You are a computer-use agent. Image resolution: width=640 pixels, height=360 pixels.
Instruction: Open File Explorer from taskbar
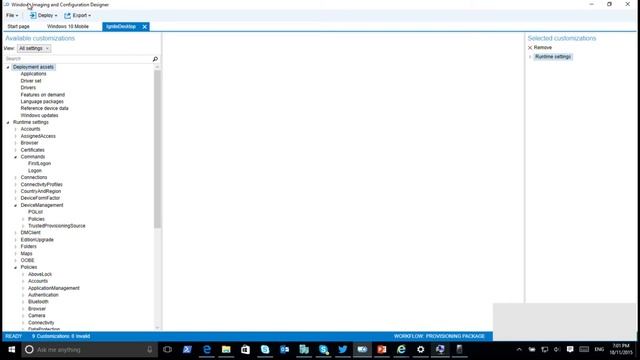(226, 350)
